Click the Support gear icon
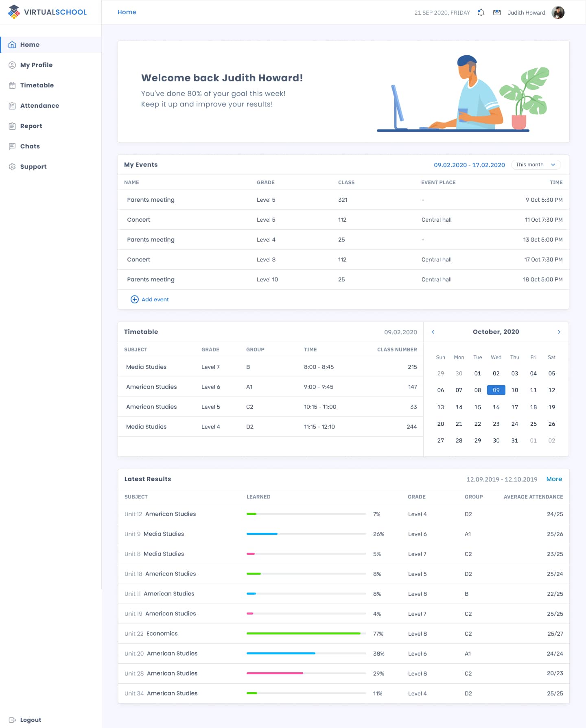586x728 pixels. click(x=12, y=167)
